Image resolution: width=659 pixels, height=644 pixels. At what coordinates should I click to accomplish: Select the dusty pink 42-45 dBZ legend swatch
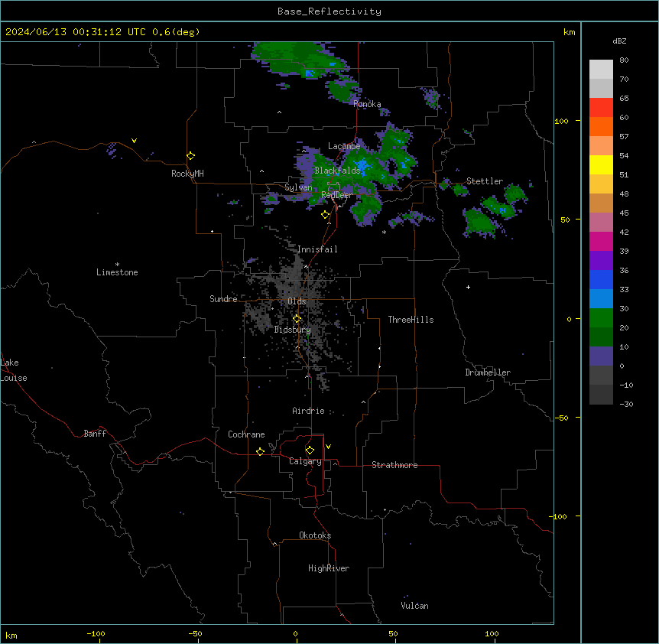coord(601,223)
